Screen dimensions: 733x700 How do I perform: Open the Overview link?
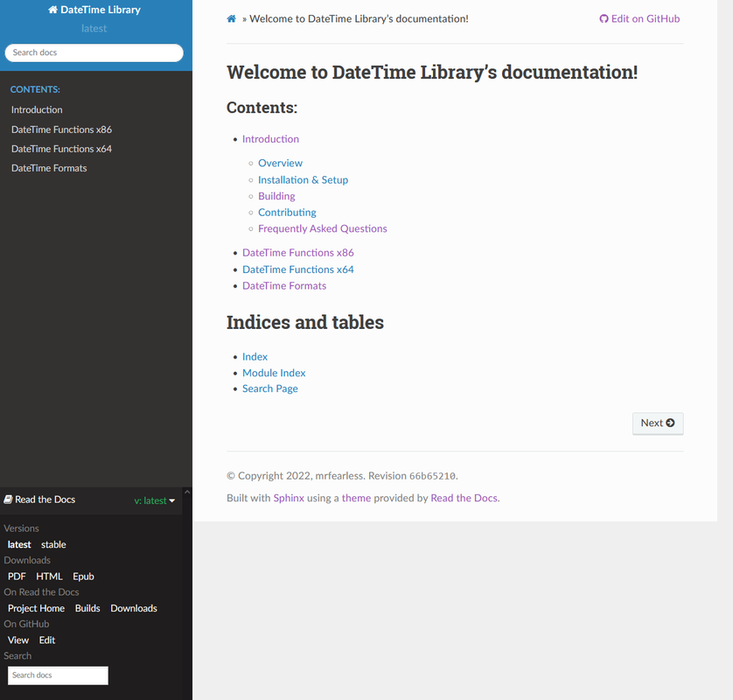pos(281,164)
